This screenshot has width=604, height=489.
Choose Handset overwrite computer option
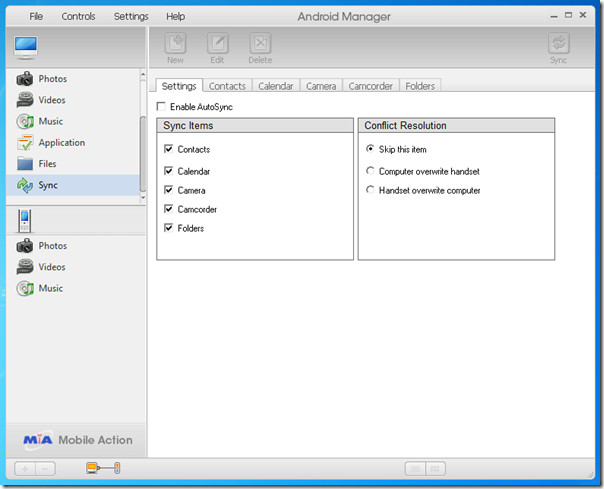click(x=370, y=190)
